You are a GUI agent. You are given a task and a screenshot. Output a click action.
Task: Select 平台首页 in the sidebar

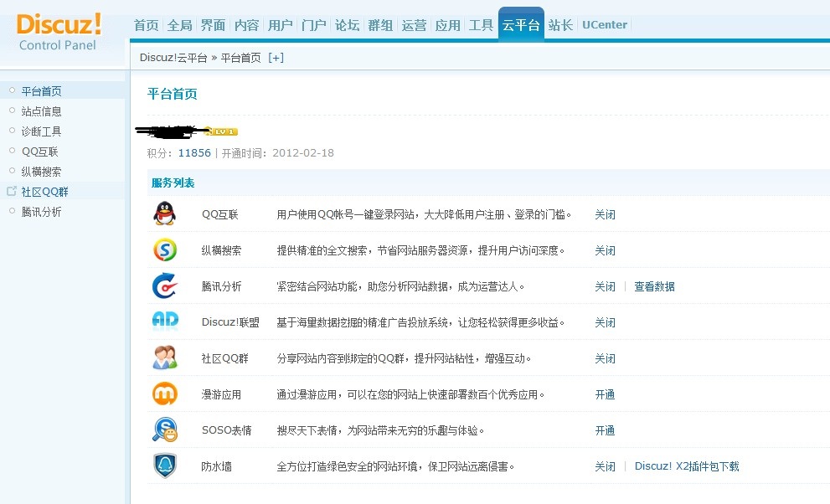41,91
